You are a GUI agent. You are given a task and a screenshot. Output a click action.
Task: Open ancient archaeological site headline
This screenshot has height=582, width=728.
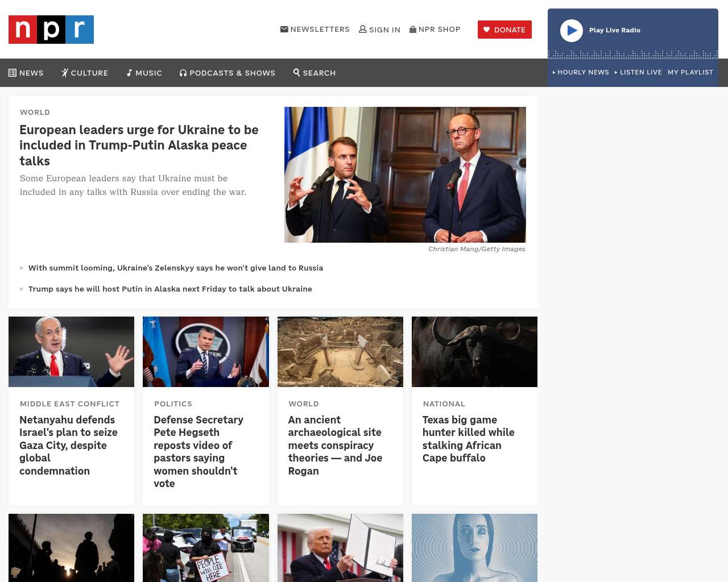(335, 445)
